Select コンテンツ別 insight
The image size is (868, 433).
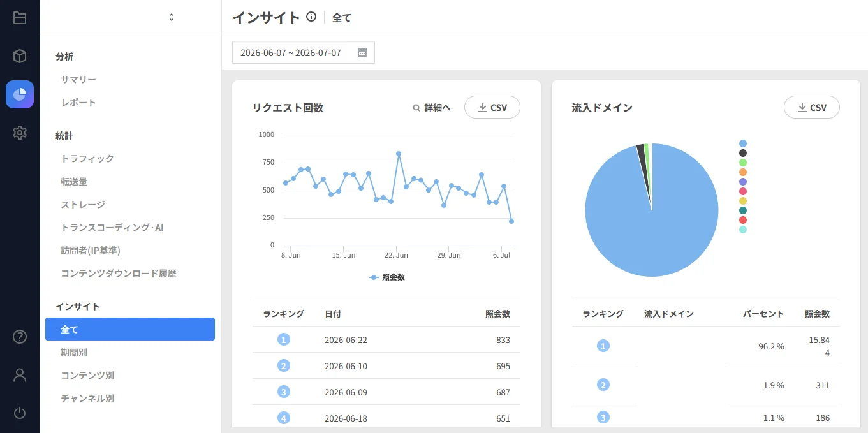click(x=87, y=376)
